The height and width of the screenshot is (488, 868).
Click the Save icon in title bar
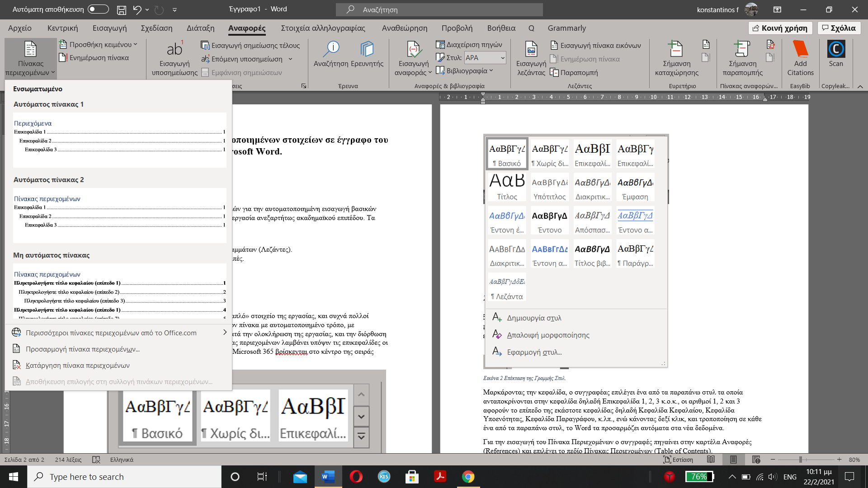pyautogui.click(x=122, y=9)
